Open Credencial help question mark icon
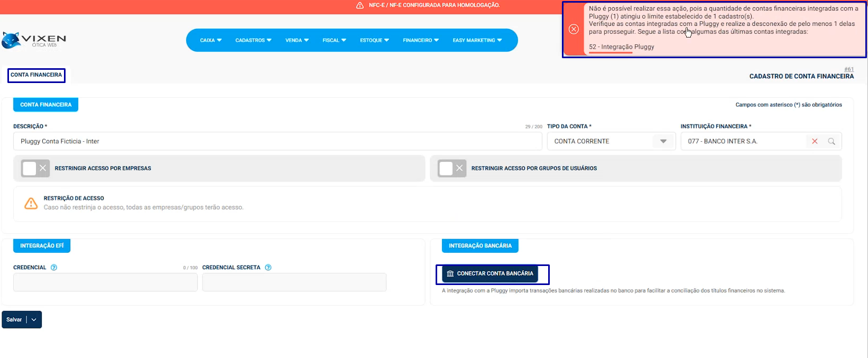Image resolution: width=868 pixels, height=358 pixels. tap(54, 268)
